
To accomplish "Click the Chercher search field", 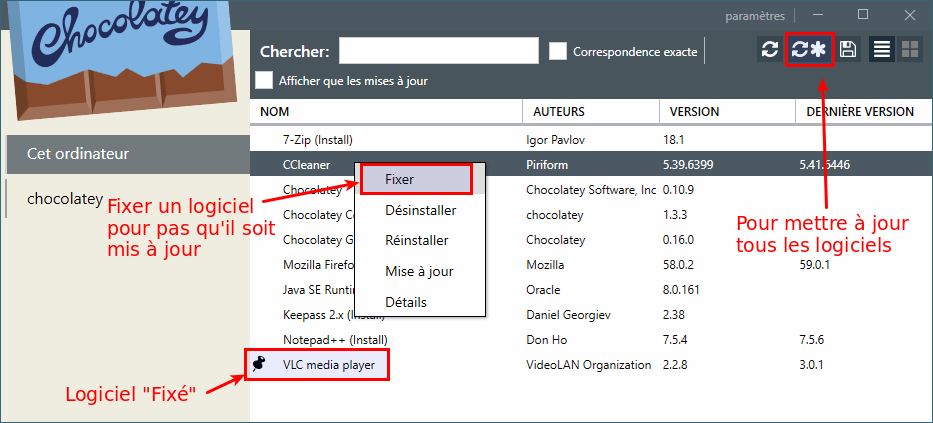I will point(439,51).
